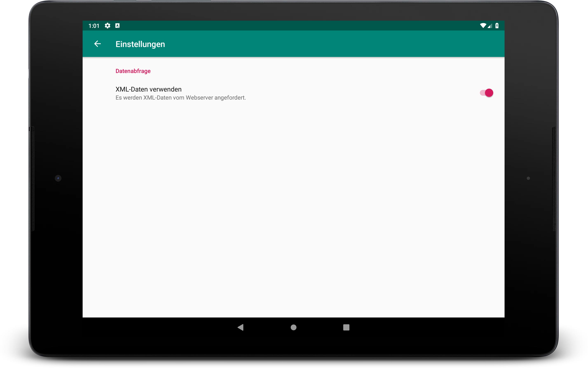
Task: Click the Einstellungen toolbar title
Action: (140, 44)
